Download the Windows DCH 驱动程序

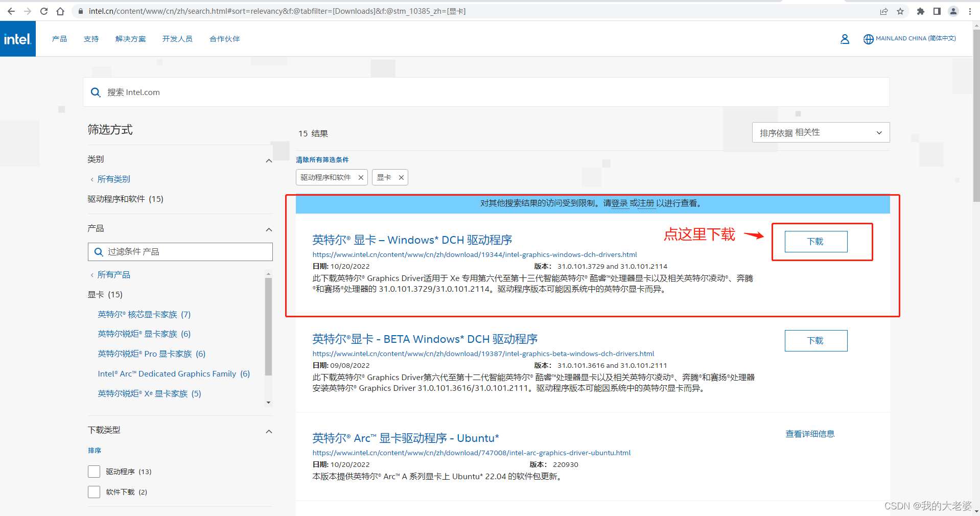click(x=816, y=242)
